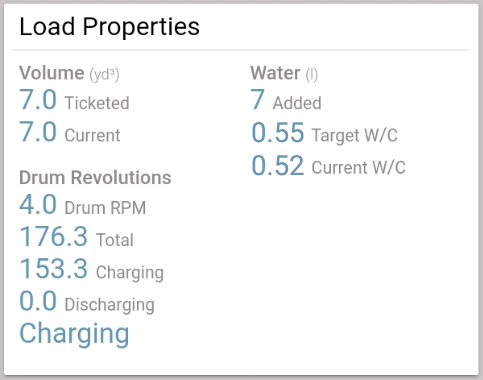The image size is (483, 380).
Task: Select the 0.52 Current W/C value
Action: click(278, 165)
